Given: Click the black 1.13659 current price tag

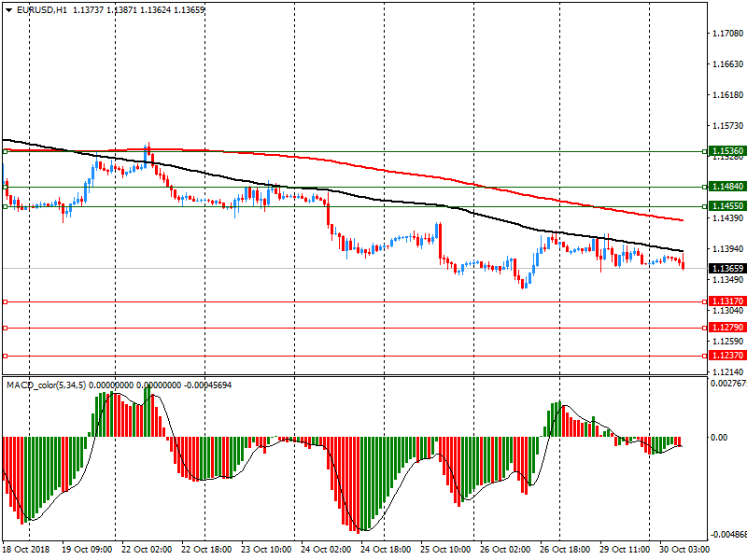Looking at the screenshot, I should tap(726, 268).
